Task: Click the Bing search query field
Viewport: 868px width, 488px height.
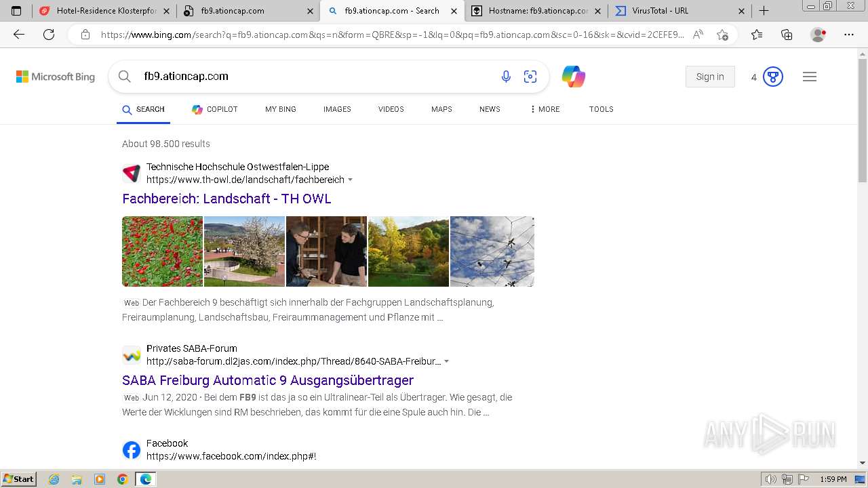Action: pos(315,77)
